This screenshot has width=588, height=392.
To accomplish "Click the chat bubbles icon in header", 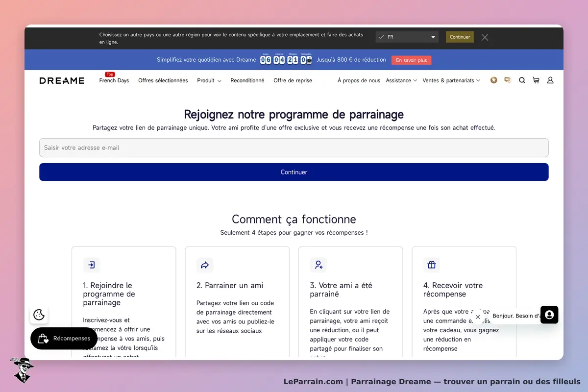I will pos(508,80).
